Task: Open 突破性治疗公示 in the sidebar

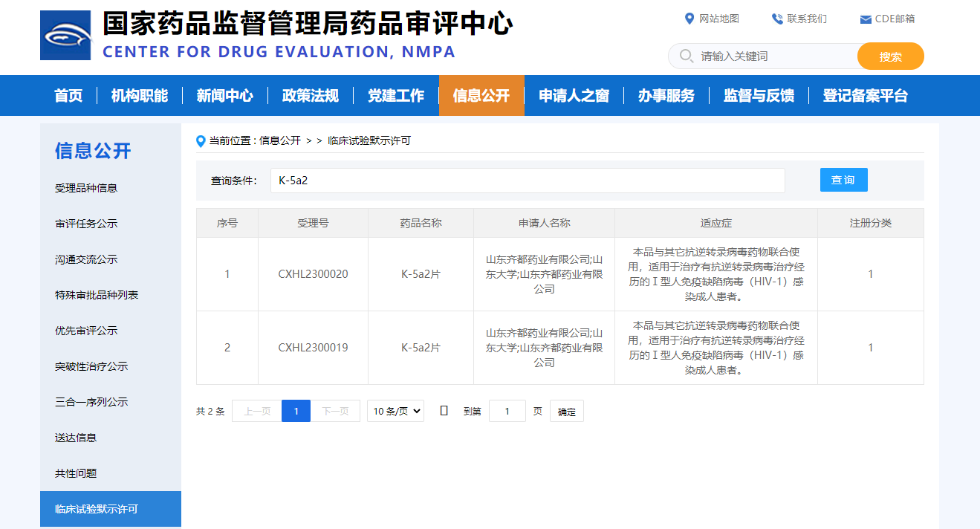Action: [x=91, y=366]
